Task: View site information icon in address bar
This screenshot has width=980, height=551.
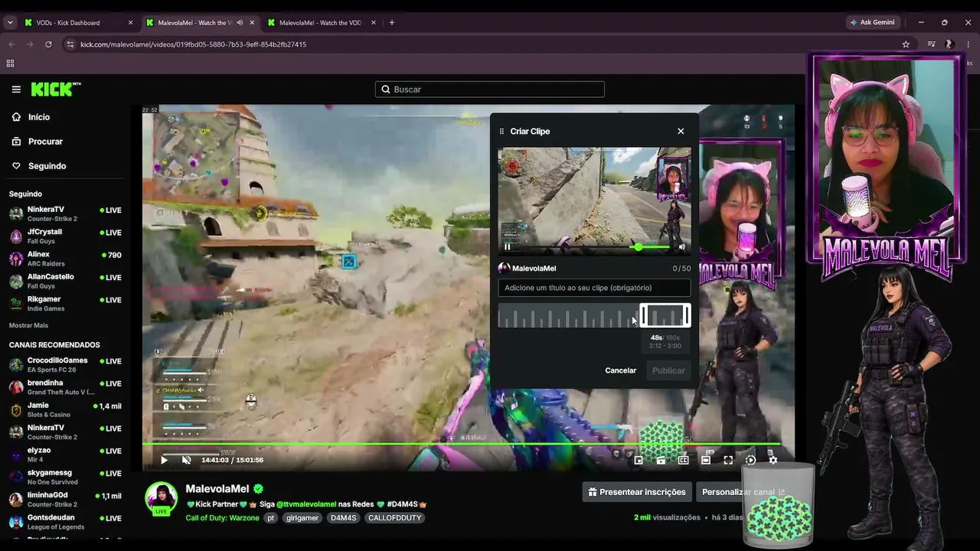Action: (x=70, y=44)
